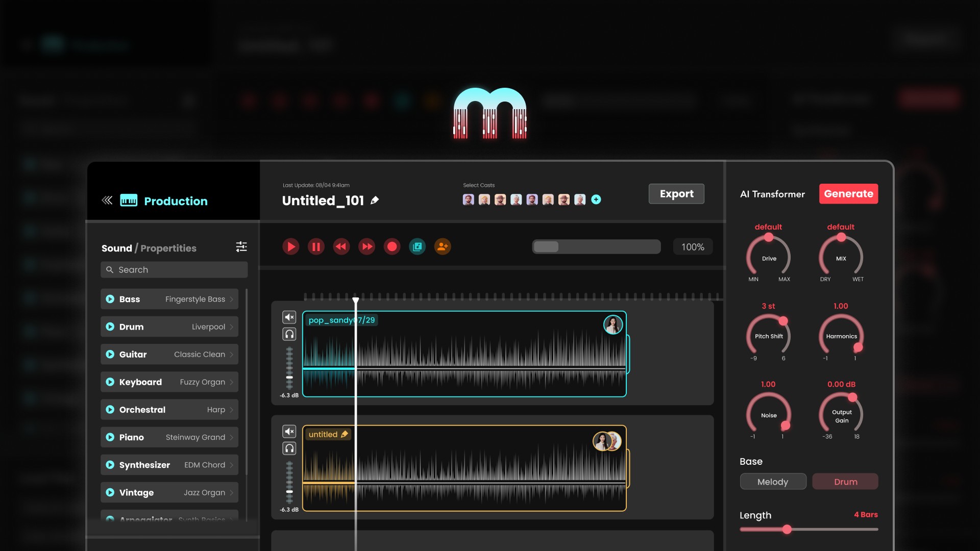Click the red play button
Screen dimensions: 980x551
click(290, 247)
